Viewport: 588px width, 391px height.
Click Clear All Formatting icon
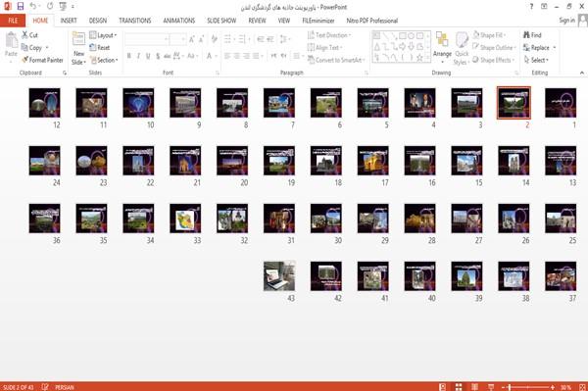[x=214, y=39]
